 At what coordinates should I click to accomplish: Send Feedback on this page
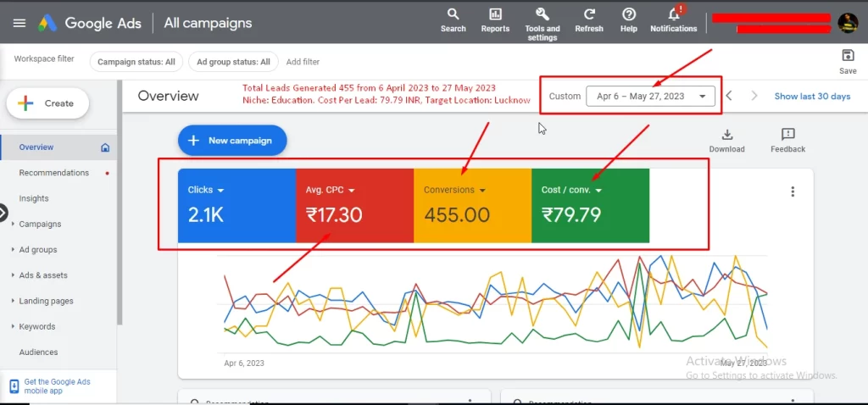point(787,141)
